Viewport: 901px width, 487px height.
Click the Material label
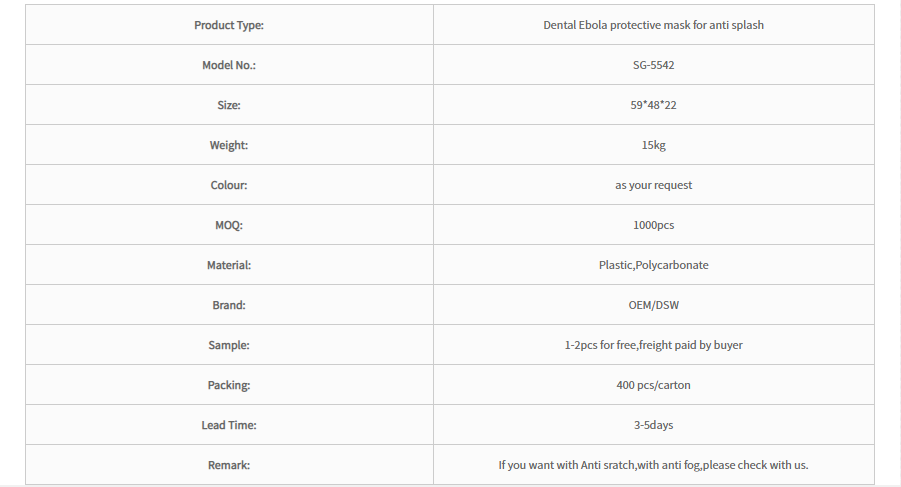coord(229,265)
